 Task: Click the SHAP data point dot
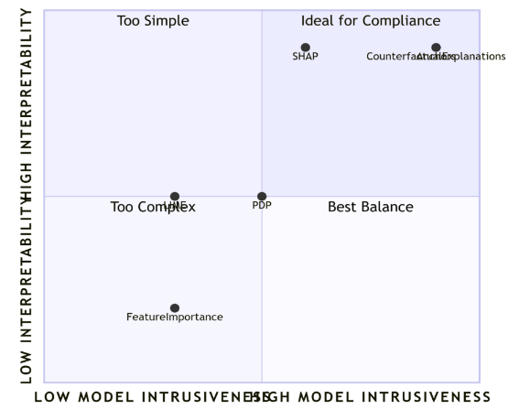(x=305, y=48)
